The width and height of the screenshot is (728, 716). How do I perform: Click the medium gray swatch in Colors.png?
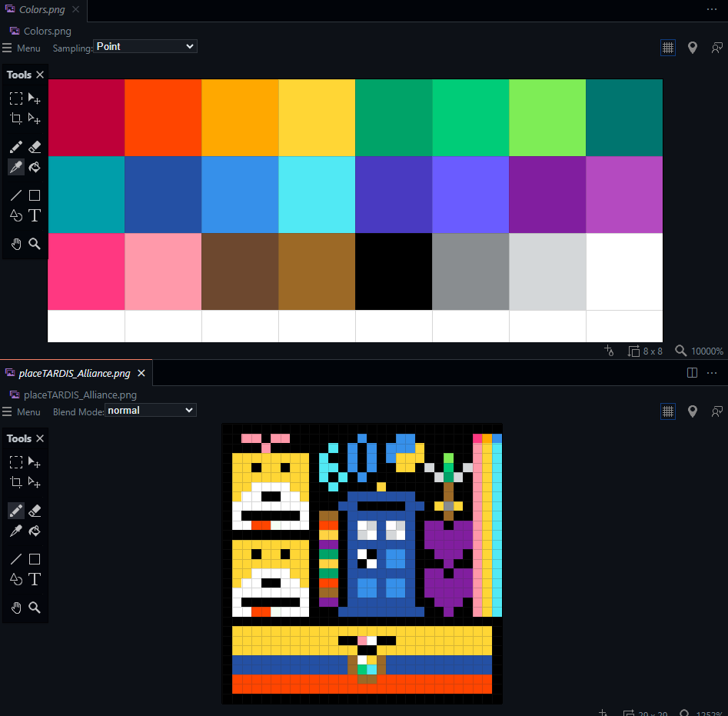(470, 271)
